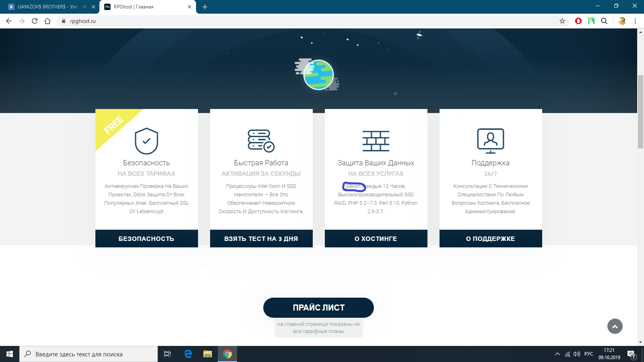Reload the current page

coord(35,21)
